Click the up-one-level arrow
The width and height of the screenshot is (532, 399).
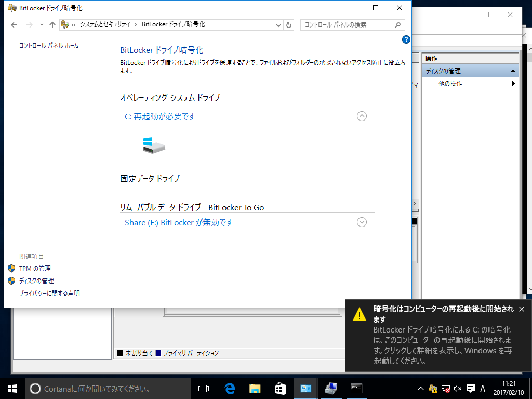52,25
